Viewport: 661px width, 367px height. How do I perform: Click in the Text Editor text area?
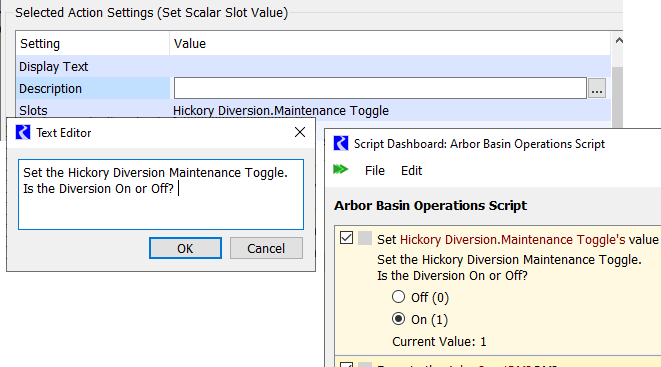[x=161, y=195]
